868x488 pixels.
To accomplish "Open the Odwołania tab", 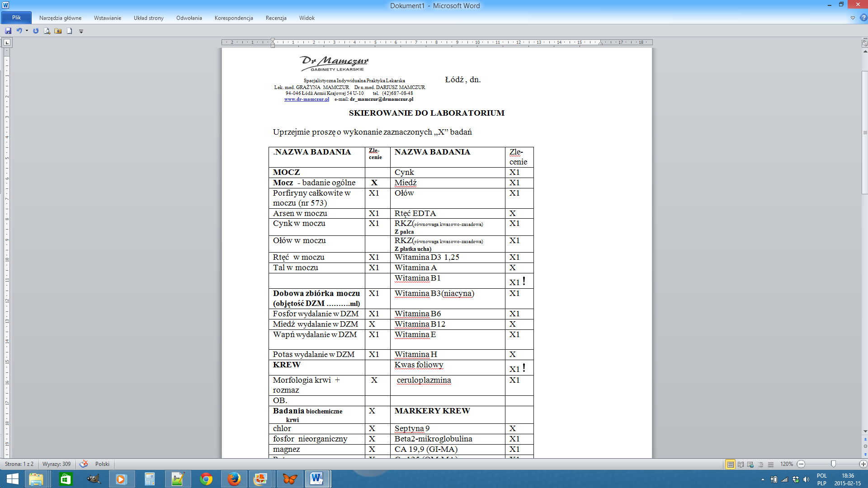I will (x=189, y=18).
